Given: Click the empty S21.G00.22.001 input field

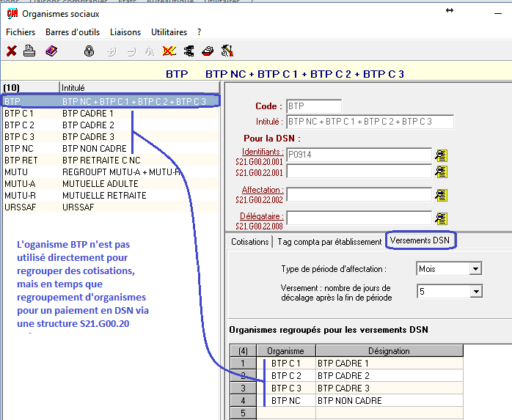Looking at the screenshot, I should [x=359, y=172].
